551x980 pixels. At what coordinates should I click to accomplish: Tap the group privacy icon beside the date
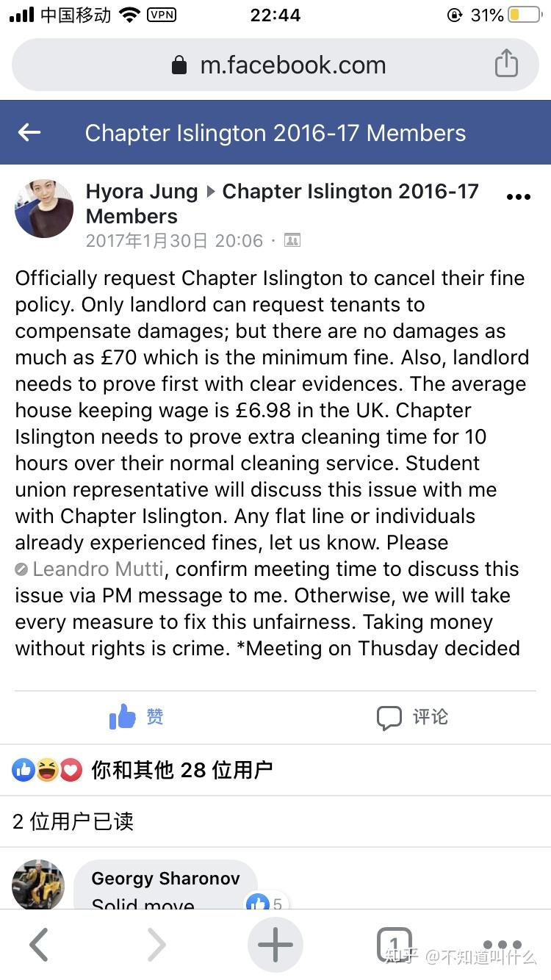pyautogui.click(x=292, y=240)
